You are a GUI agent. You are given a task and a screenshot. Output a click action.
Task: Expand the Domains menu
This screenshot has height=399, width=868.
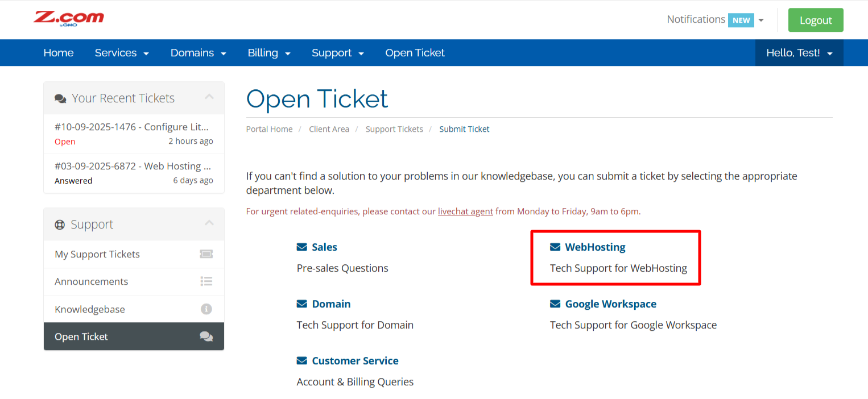pos(199,53)
